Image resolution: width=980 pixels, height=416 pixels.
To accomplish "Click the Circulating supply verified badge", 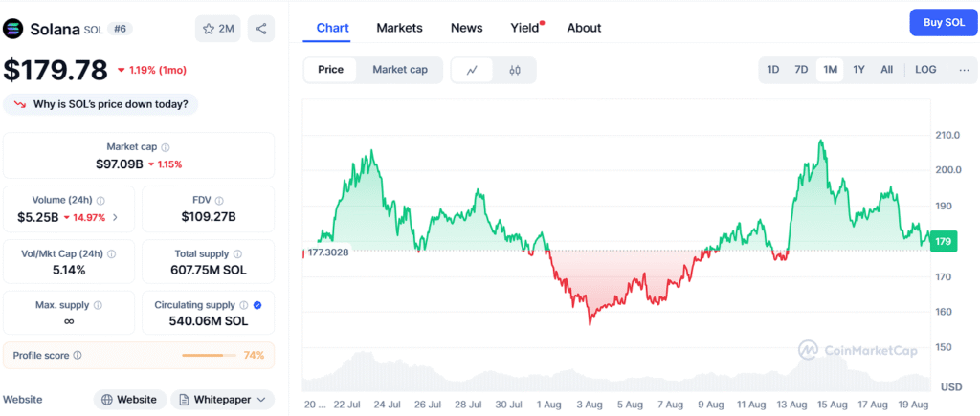I will coord(257,305).
